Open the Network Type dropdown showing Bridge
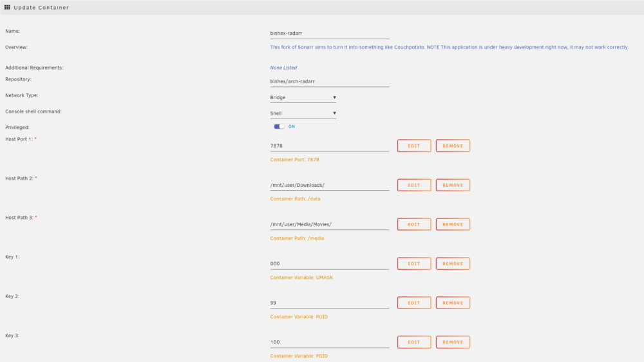This screenshot has width=644, height=362. tap(303, 97)
